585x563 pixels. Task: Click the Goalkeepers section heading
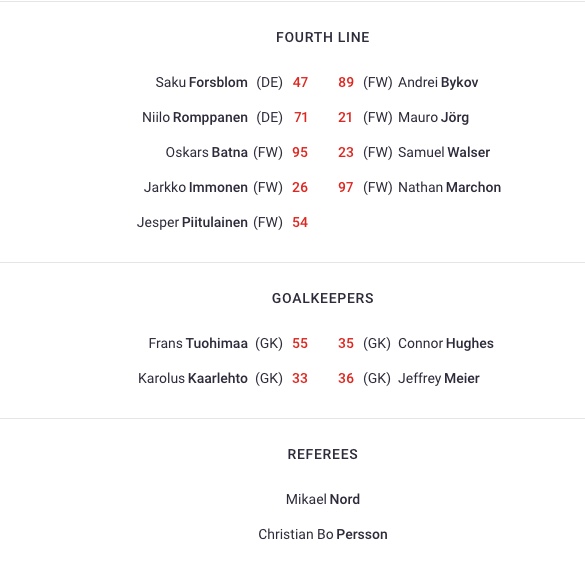coord(323,298)
